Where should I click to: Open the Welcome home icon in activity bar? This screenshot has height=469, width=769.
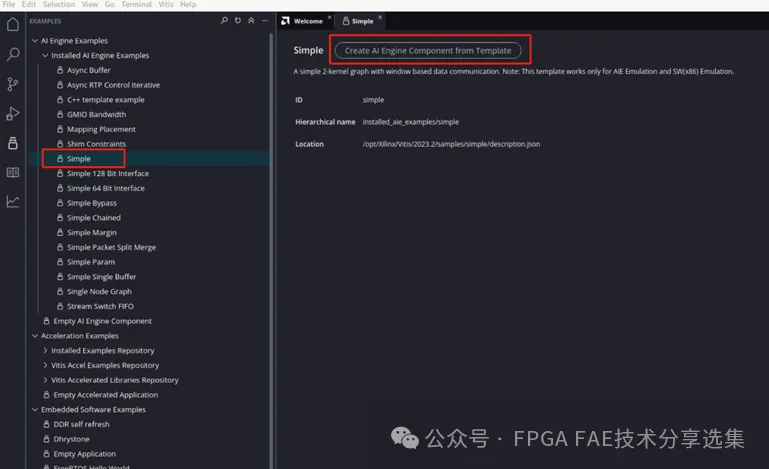click(x=13, y=24)
